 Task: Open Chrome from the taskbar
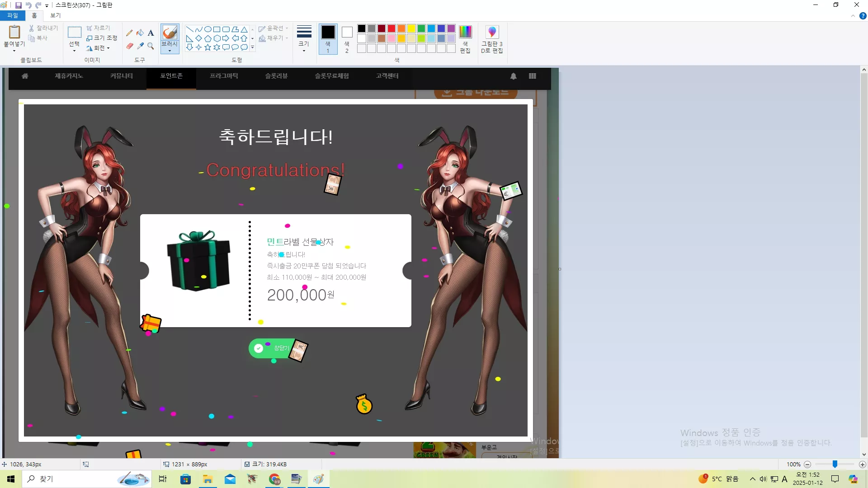pos(274,479)
